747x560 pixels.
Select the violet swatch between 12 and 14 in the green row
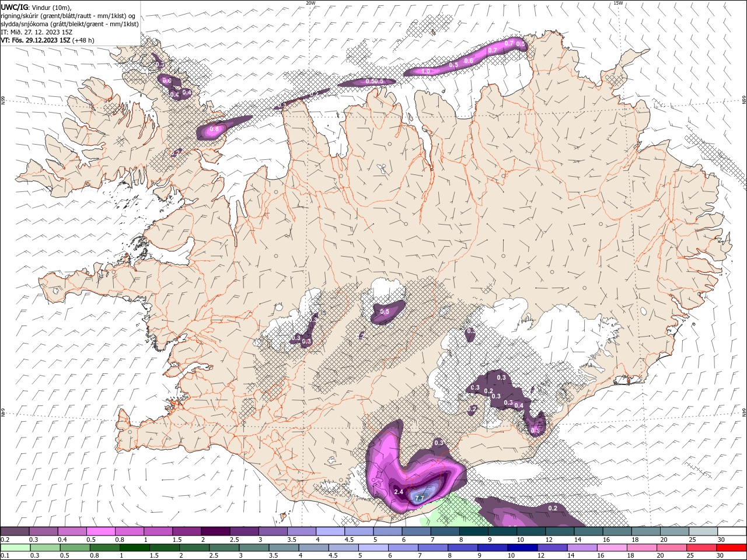tap(551, 548)
